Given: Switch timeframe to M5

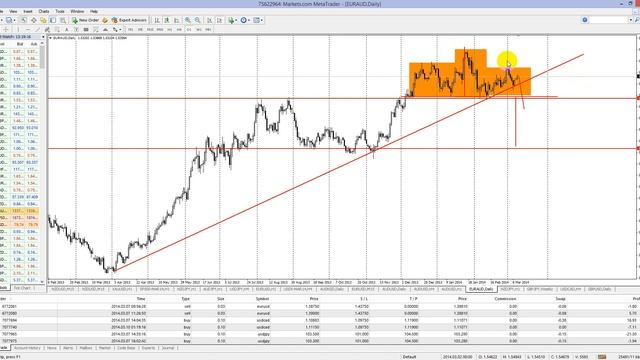Looking at the screenshot, I should (x=140, y=29).
